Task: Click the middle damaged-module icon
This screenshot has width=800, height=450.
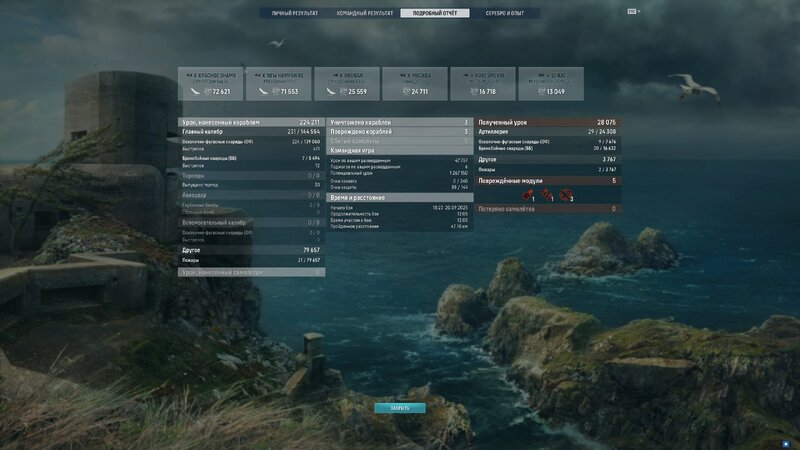Action: [x=546, y=195]
